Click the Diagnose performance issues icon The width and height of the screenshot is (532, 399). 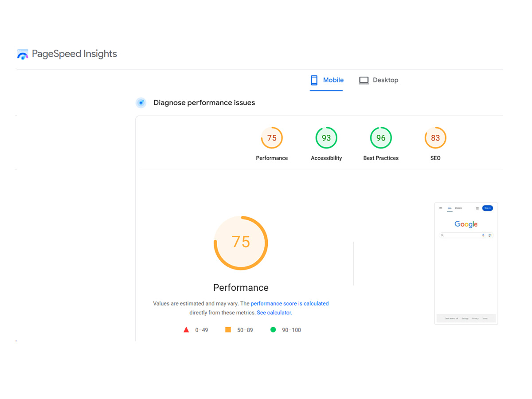click(x=141, y=103)
